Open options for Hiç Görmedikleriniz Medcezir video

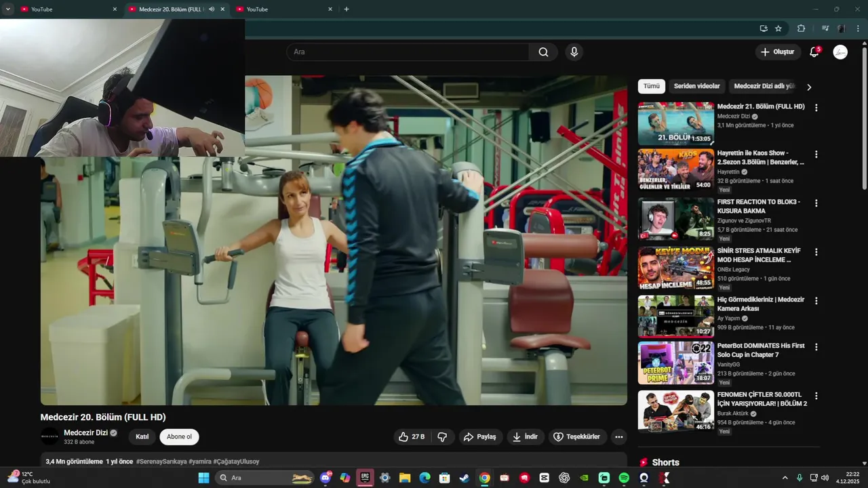[816, 300]
